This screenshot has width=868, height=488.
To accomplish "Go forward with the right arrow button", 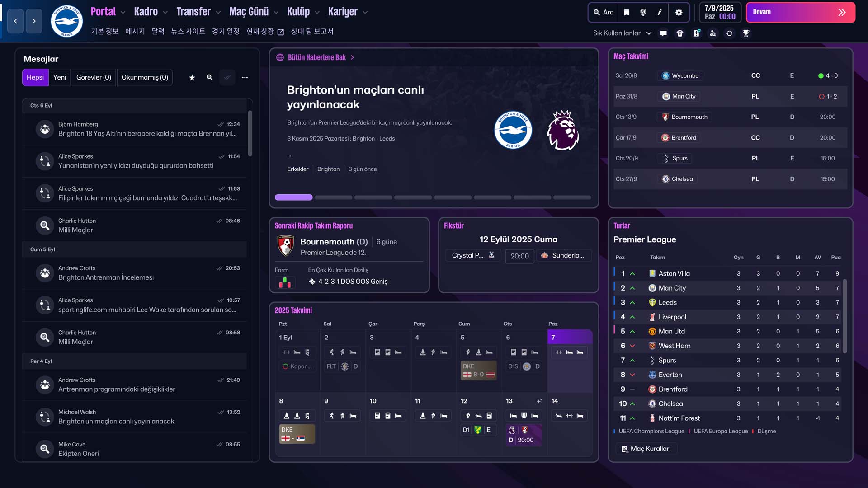I will (x=34, y=21).
